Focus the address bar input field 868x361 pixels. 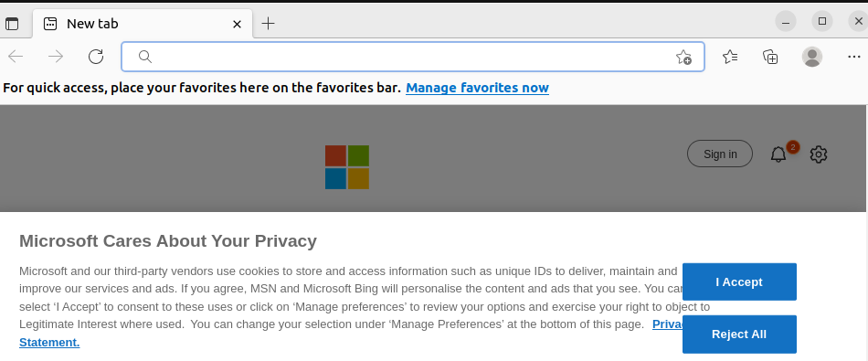point(412,57)
